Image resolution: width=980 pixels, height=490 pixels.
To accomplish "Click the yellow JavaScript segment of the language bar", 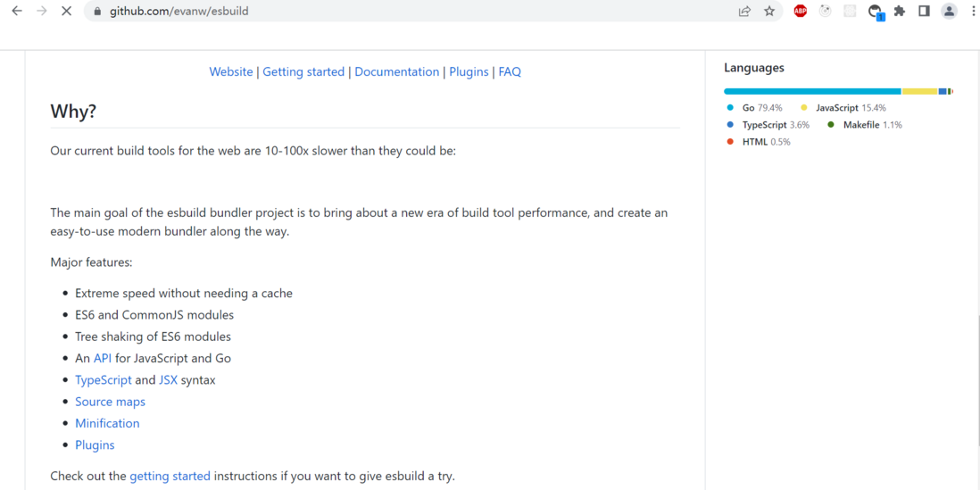I will [x=920, y=91].
